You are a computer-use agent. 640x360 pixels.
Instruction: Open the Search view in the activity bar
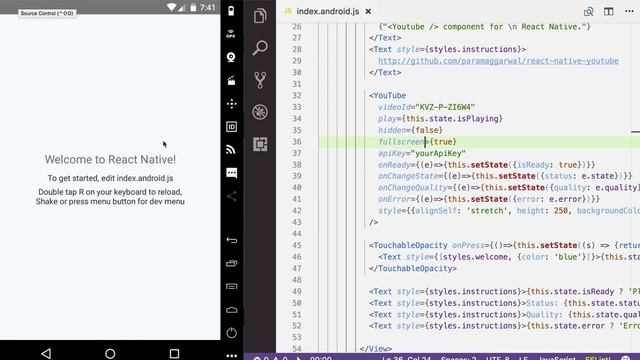[x=260, y=48]
